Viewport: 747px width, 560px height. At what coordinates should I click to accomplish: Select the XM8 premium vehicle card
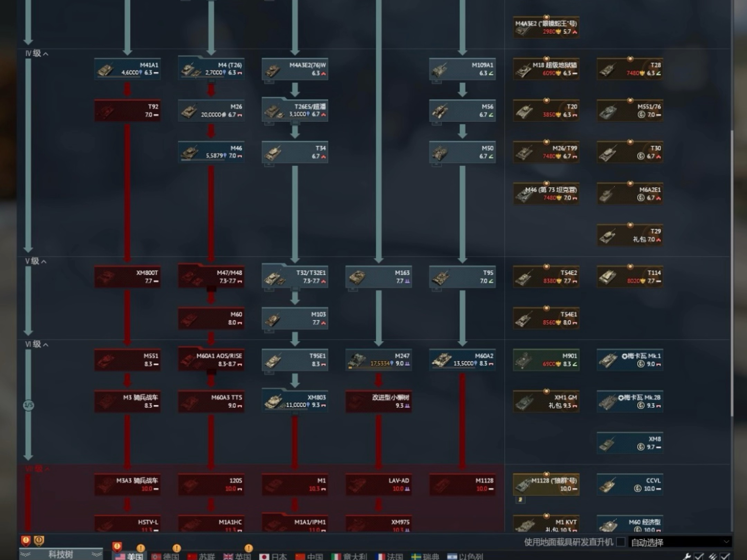(x=630, y=443)
